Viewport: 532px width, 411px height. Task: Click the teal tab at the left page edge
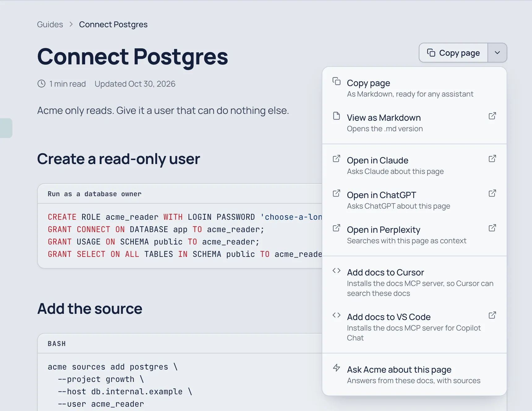6,128
